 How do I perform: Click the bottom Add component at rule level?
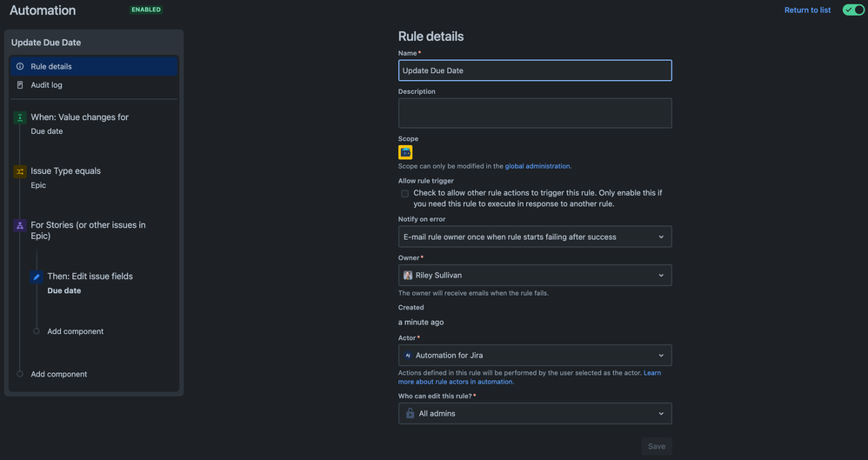[58, 374]
